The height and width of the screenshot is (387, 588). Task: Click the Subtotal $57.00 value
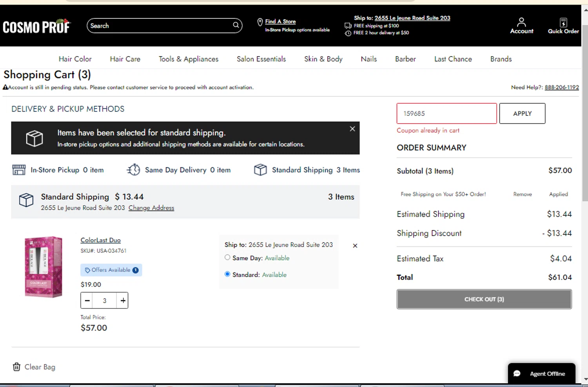pos(560,170)
